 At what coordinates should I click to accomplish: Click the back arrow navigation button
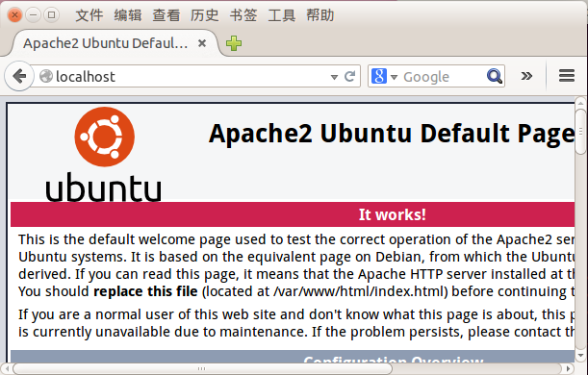click(18, 76)
